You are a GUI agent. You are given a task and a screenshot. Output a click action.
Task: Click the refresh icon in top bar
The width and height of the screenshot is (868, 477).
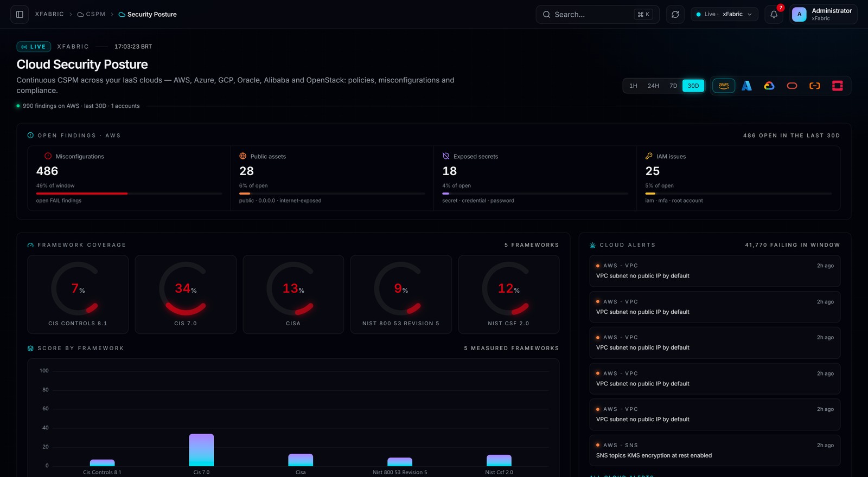click(675, 15)
